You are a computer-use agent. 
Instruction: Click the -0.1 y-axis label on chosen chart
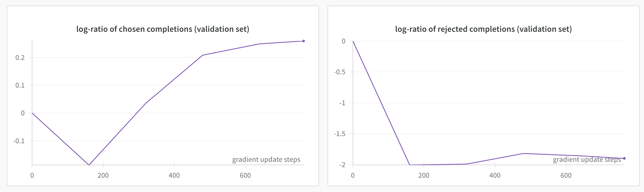(x=19, y=141)
